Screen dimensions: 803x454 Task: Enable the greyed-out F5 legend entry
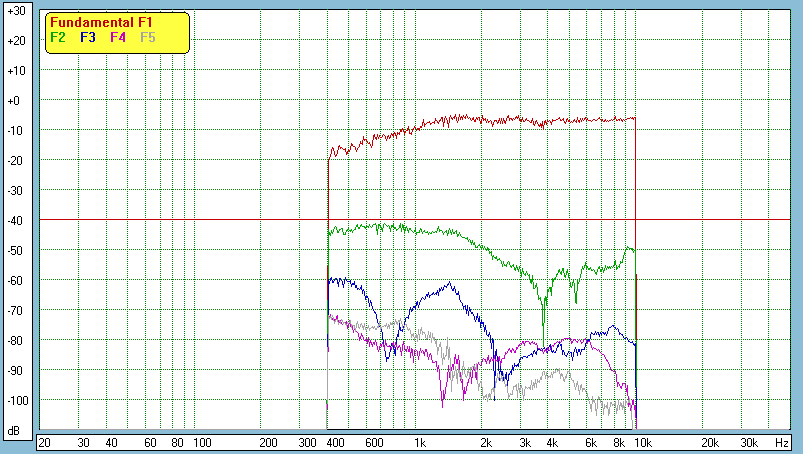coord(148,38)
